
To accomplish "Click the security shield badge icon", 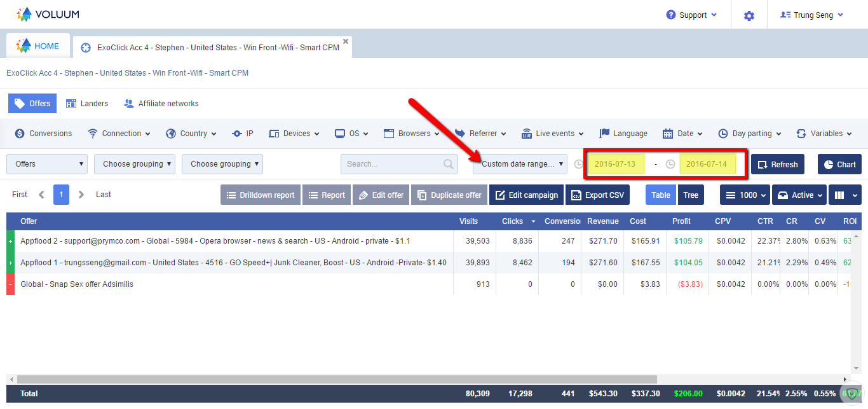I will (851, 394).
